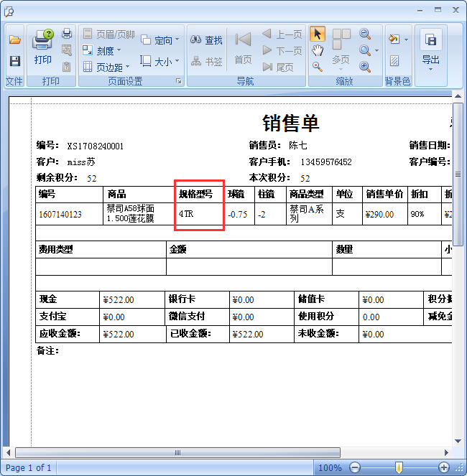The width and height of the screenshot is (467, 476).
Task: Click the 查找 find button
Action: pyautogui.click(x=207, y=40)
